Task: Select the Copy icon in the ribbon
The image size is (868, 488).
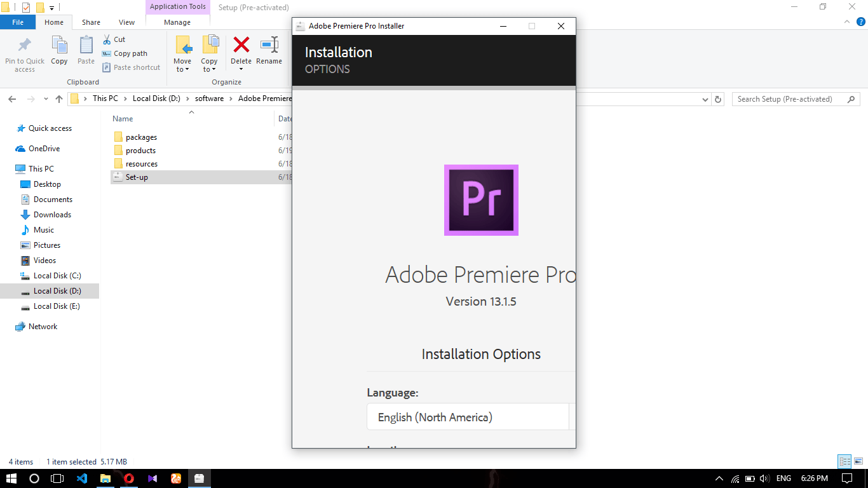Action: [x=59, y=52]
